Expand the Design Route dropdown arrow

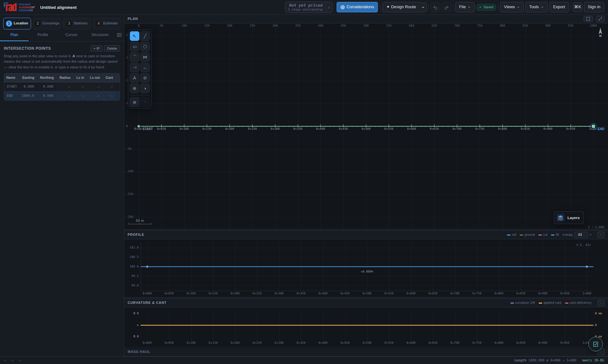[423, 7]
